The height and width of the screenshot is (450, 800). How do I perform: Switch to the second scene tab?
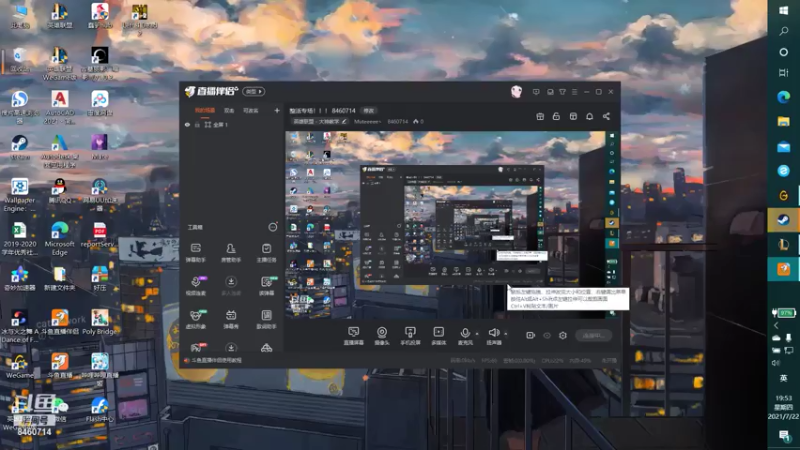click(x=229, y=110)
